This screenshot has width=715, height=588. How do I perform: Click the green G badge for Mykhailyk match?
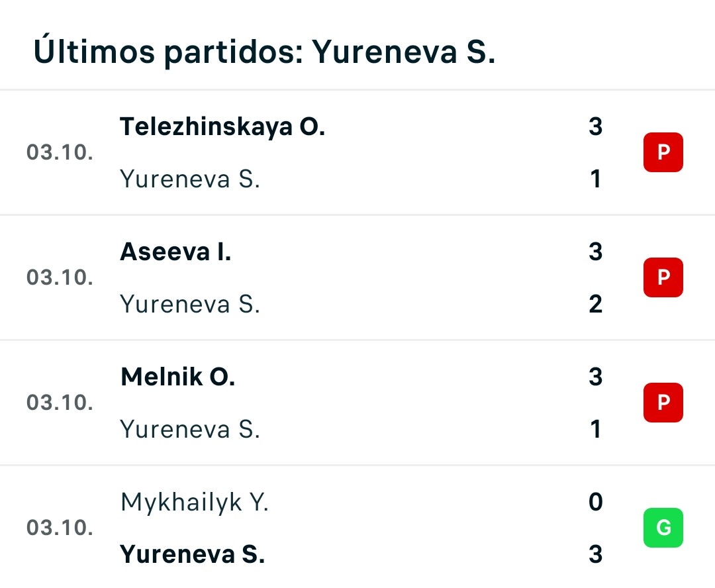coord(663,527)
